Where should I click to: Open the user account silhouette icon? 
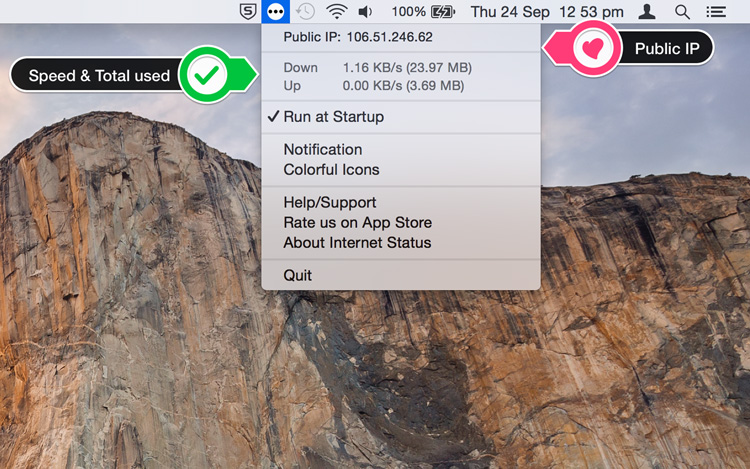coord(647,12)
